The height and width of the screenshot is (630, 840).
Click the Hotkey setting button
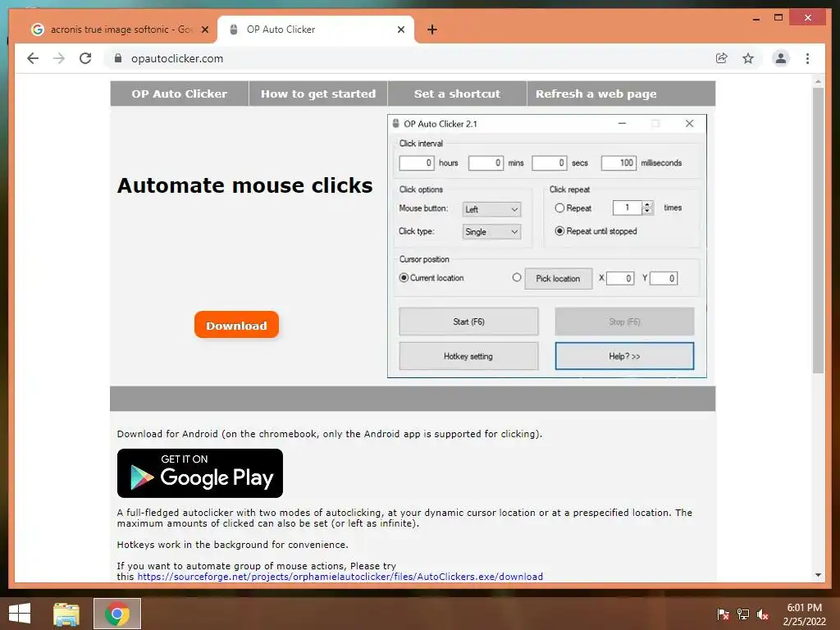pos(468,356)
